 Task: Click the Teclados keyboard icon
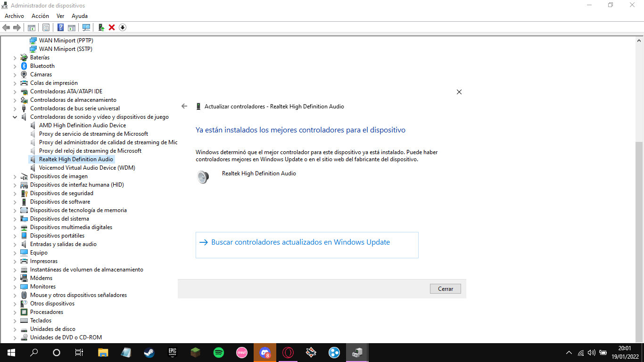pyautogui.click(x=24, y=321)
